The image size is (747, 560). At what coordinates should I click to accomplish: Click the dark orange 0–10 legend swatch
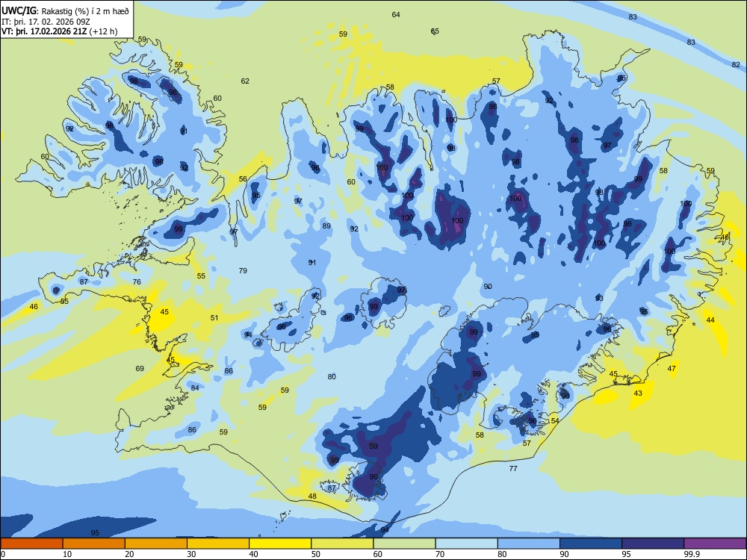31,544
